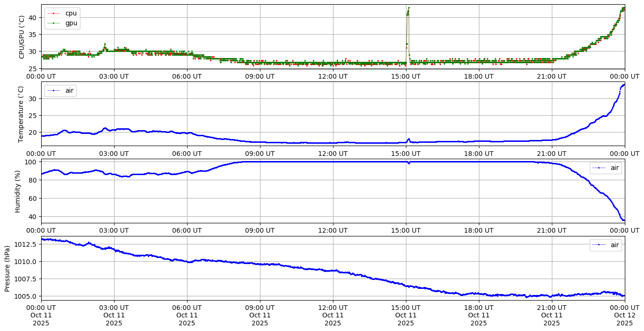Click the CPU/GPU spike peak near 15:00 UT
Image resolution: width=644 pixels, height=331 pixels.
(x=408, y=8)
